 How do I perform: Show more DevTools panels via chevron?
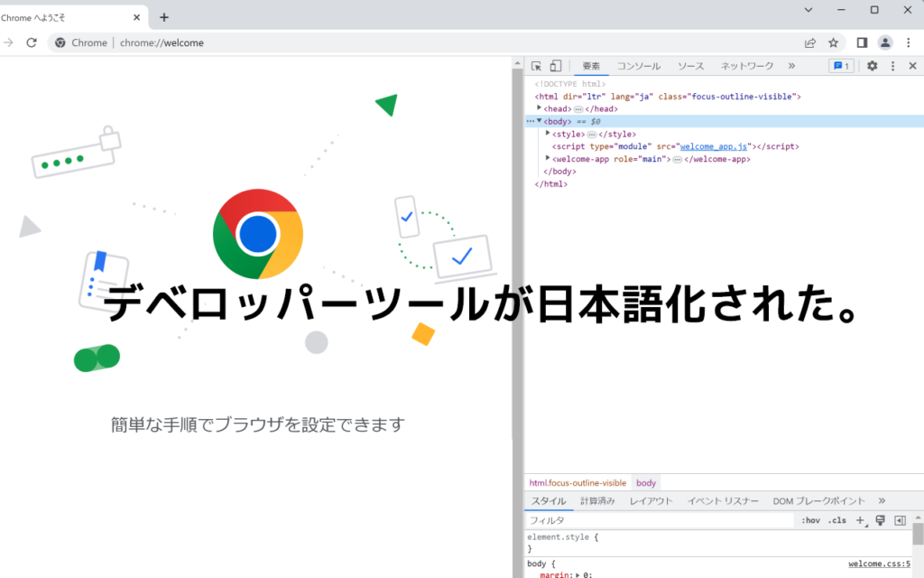(x=791, y=66)
